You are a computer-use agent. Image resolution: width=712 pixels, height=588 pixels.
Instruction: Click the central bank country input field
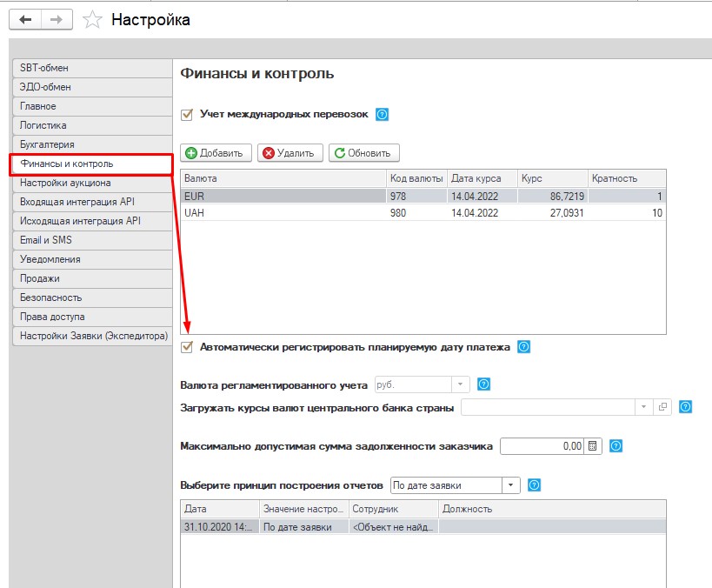(x=548, y=407)
